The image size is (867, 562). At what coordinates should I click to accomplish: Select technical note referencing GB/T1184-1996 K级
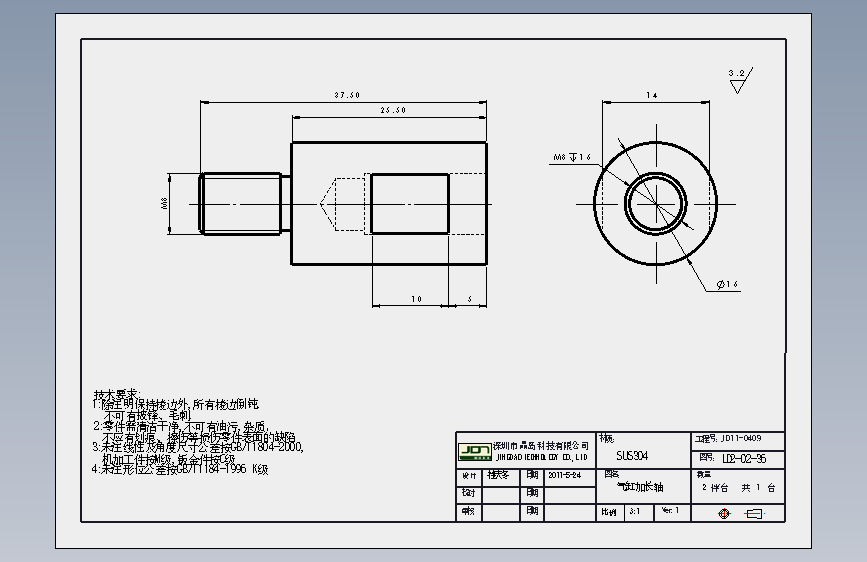tap(180, 469)
